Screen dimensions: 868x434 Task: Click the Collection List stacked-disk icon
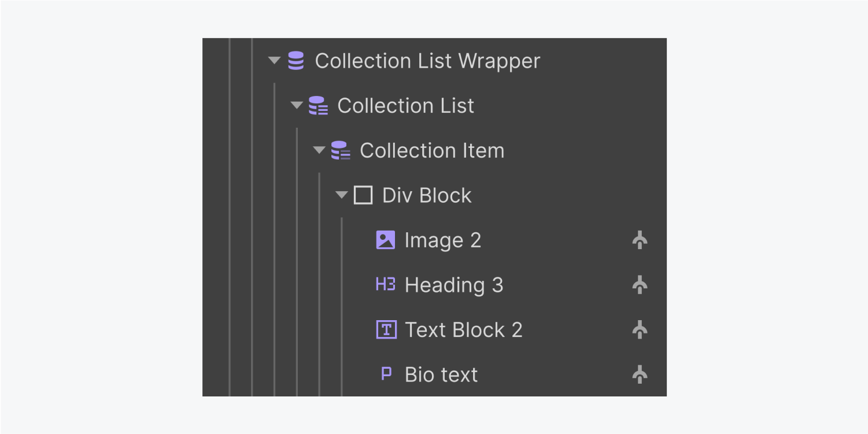point(318,105)
